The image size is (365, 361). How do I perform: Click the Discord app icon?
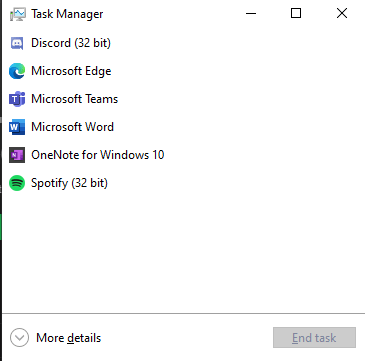coord(17,43)
